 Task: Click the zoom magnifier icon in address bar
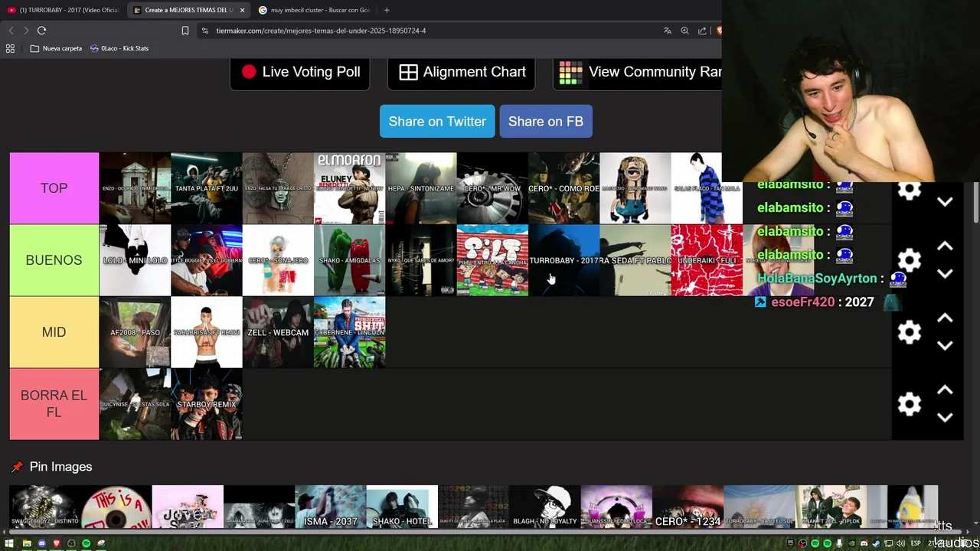[684, 31]
